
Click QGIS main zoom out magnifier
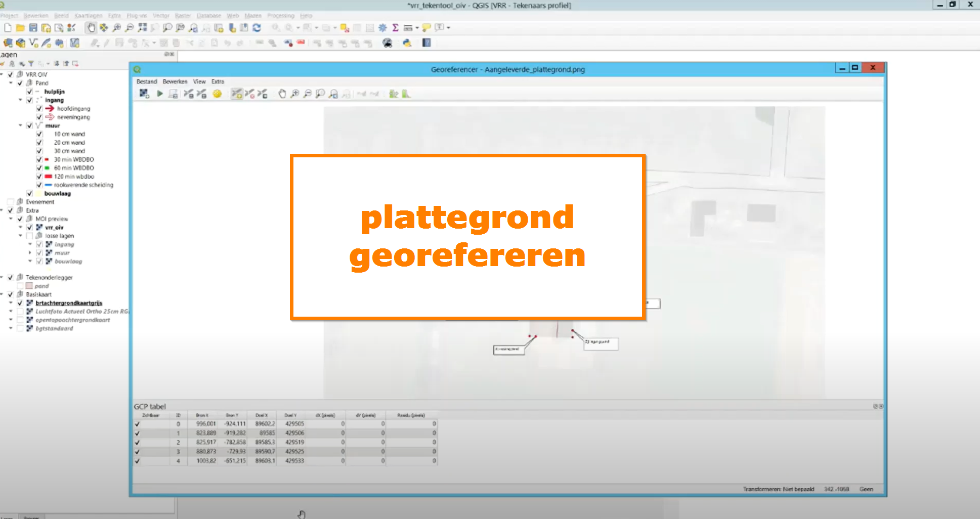coord(130,28)
